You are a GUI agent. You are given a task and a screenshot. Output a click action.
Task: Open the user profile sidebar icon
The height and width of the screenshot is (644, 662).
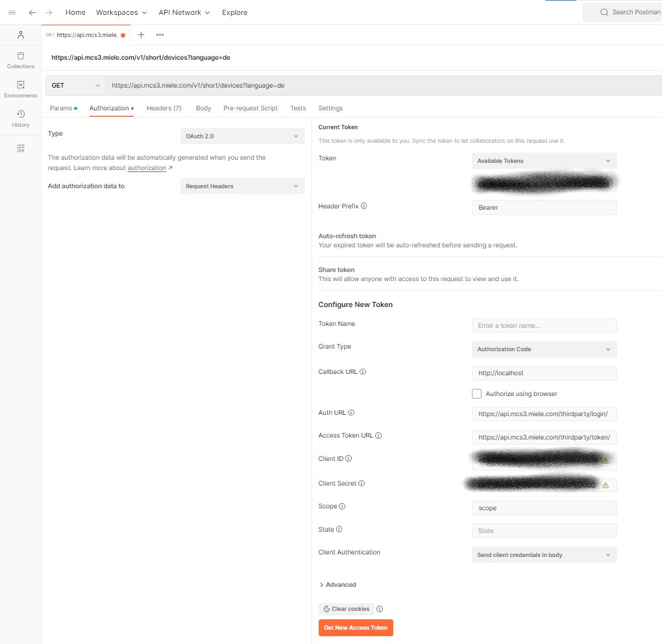pos(21,34)
